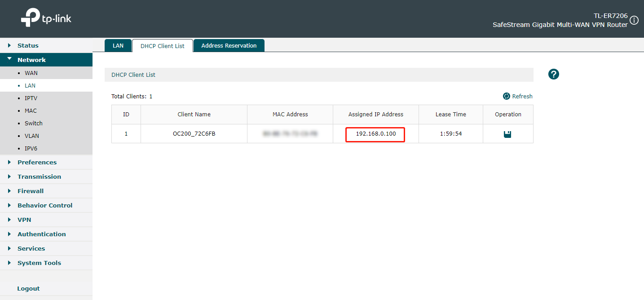Select the highlighted IP address 192.168.0.100

375,133
